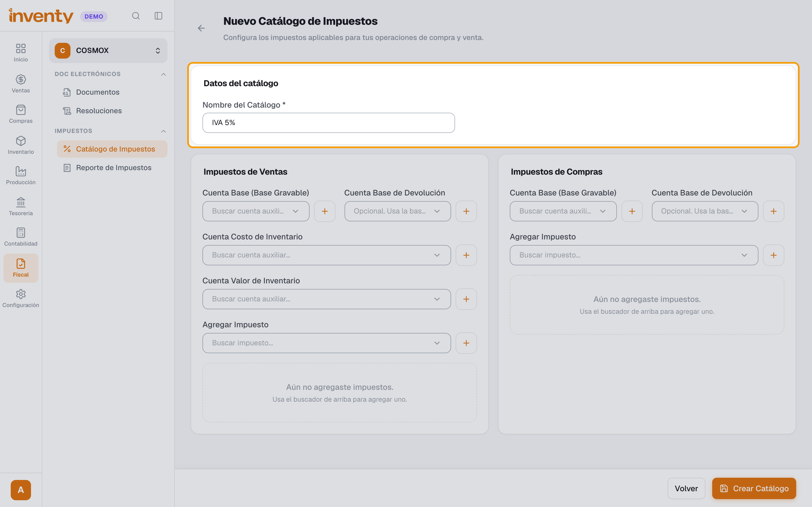This screenshot has height=507, width=812.
Task: Open the Inventario module
Action: 21,145
